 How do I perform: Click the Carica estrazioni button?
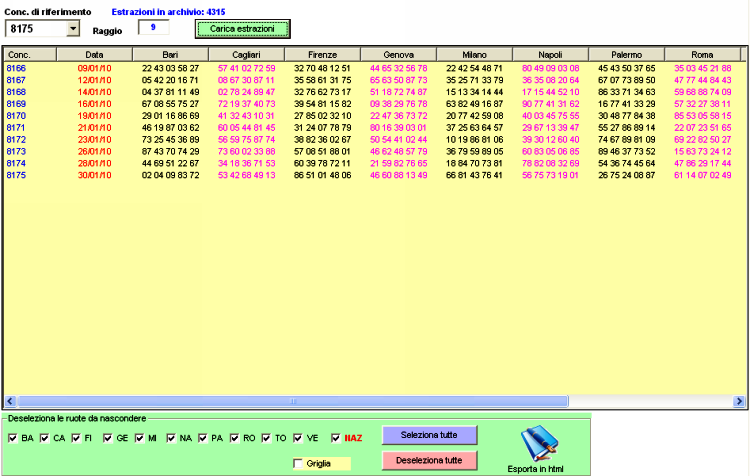point(241,29)
